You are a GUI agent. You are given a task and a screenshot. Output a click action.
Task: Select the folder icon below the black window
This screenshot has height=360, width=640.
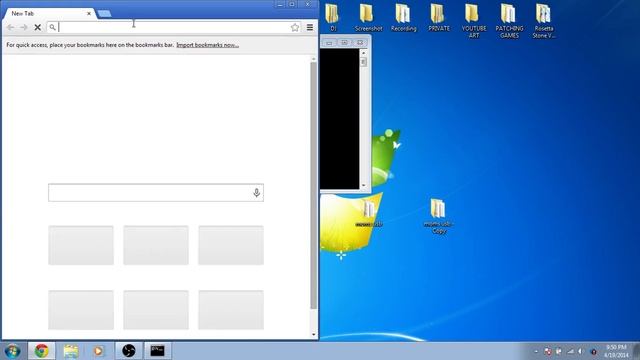(x=369, y=214)
